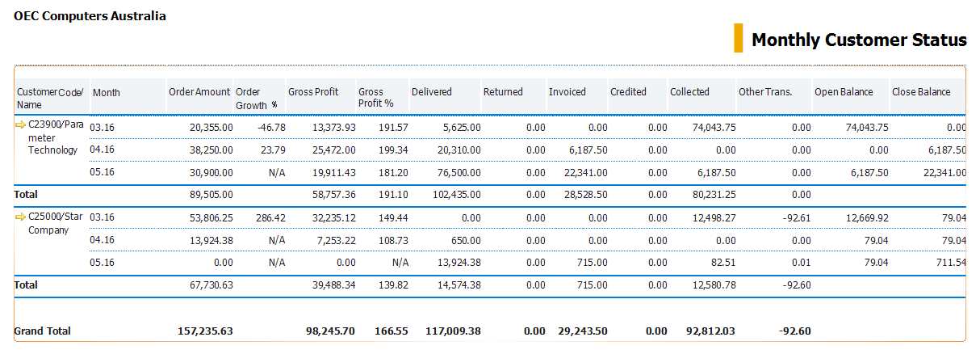Click the yellow arrow beside C23900 Parameter Technology
Viewport: 980px width, 354px height.
pyautogui.click(x=20, y=126)
